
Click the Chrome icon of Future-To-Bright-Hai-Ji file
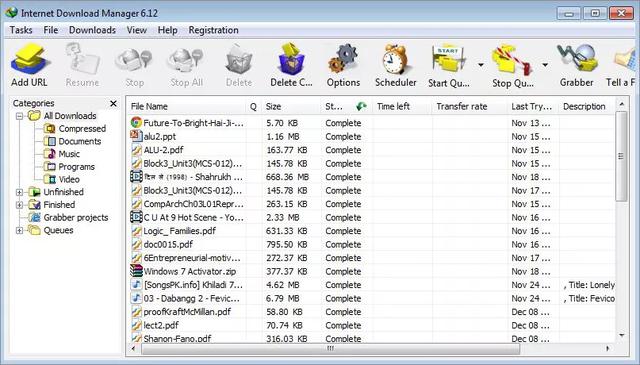pos(136,122)
